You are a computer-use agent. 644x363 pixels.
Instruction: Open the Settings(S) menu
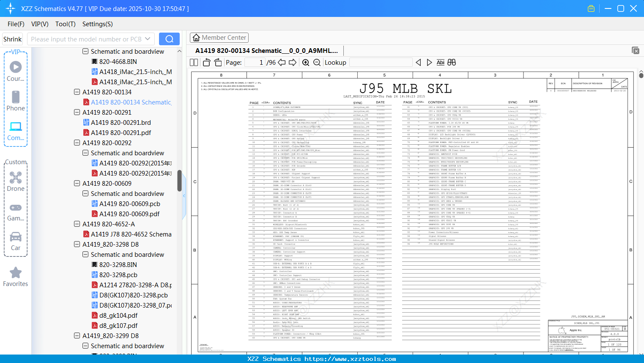pyautogui.click(x=97, y=24)
